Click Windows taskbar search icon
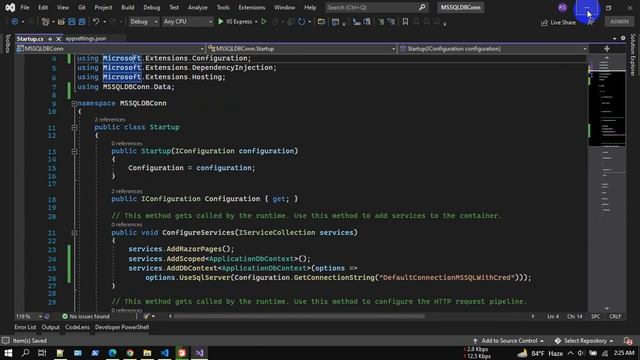Screen dimensions: 640x360 (x=25, y=353)
